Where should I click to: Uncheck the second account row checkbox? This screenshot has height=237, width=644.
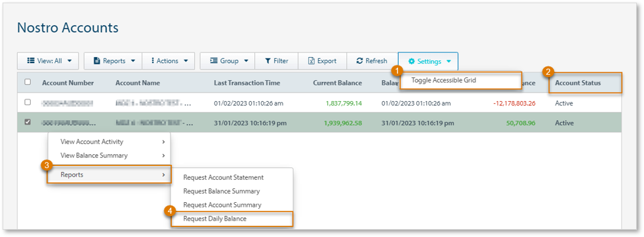(28, 122)
